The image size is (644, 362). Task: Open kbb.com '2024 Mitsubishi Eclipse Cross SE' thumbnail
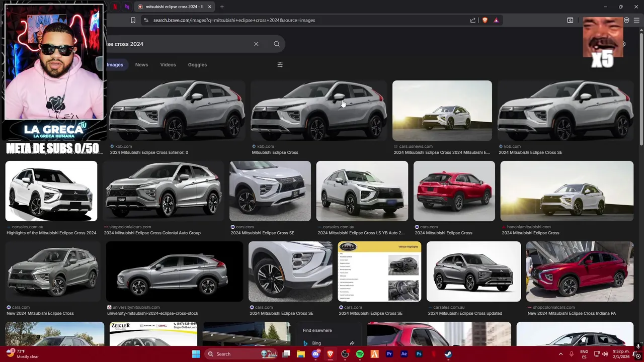[566, 111]
